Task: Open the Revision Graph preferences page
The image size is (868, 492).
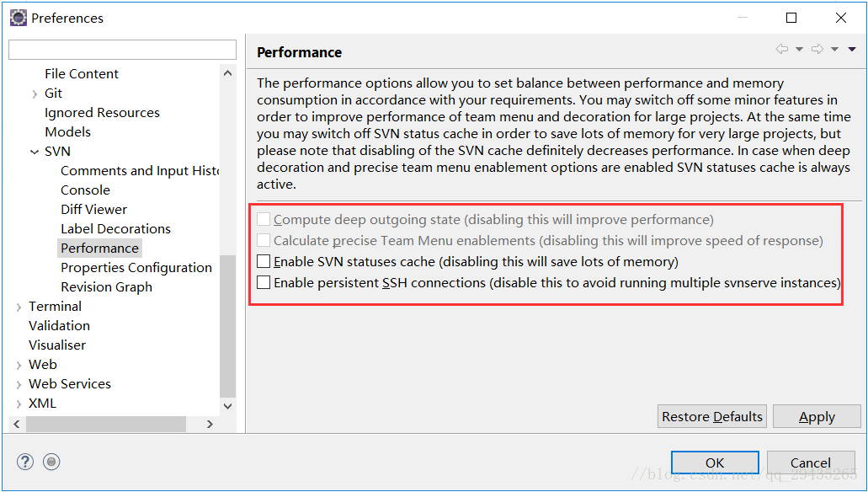Action: [106, 286]
